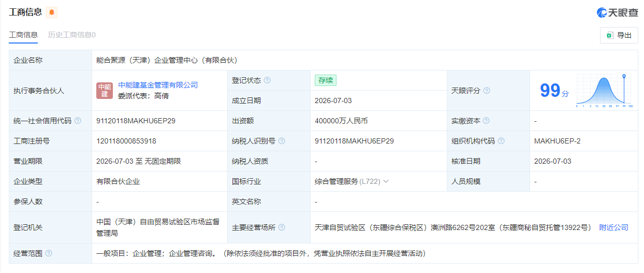Click the 存续 status tag

tap(326, 80)
